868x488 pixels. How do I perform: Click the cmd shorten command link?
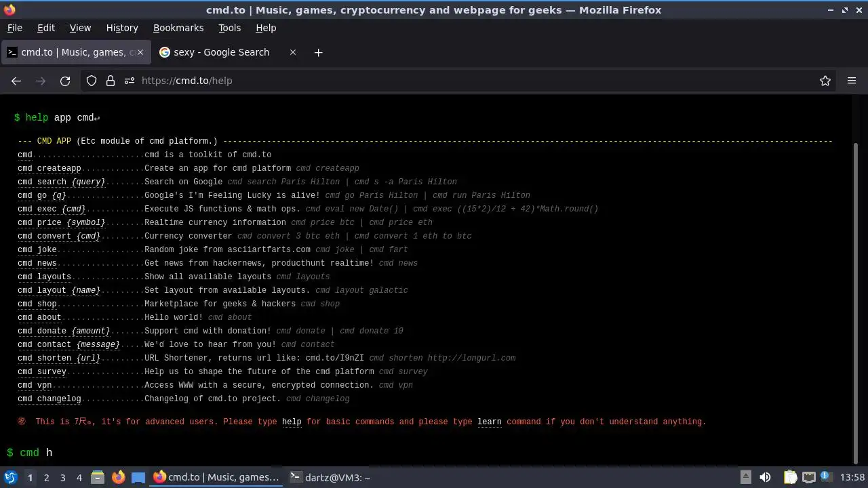point(59,358)
